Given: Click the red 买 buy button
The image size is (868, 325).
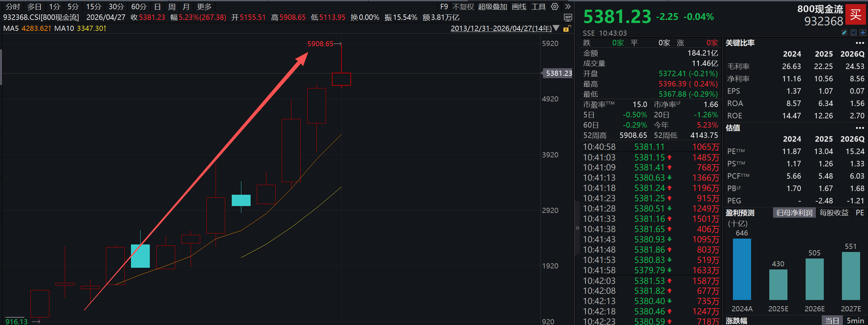Looking at the screenshot, I should [x=855, y=14].
